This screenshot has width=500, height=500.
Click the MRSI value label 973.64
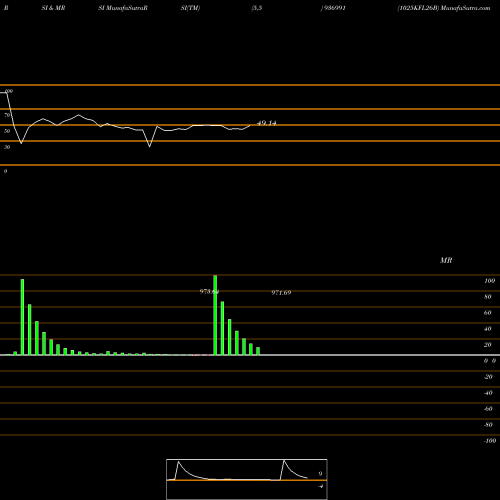coord(209,292)
